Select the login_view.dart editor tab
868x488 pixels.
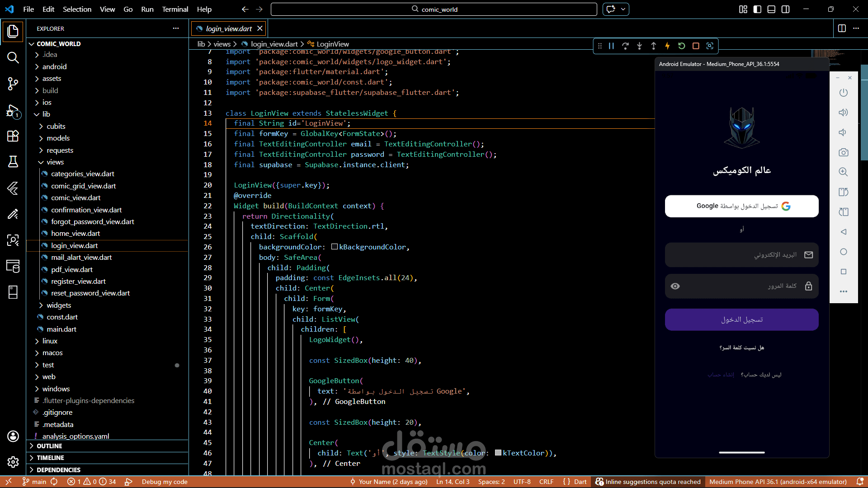click(228, 28)
